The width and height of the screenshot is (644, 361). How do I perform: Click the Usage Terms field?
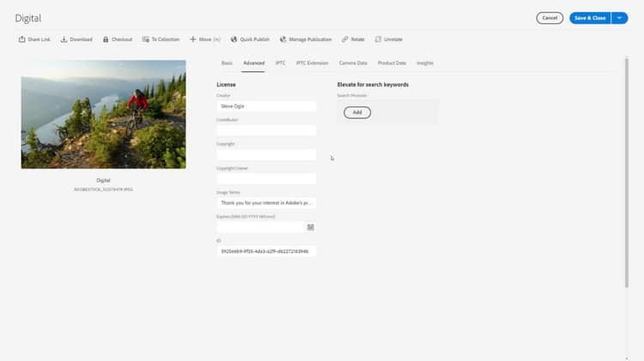pos(266,203)
